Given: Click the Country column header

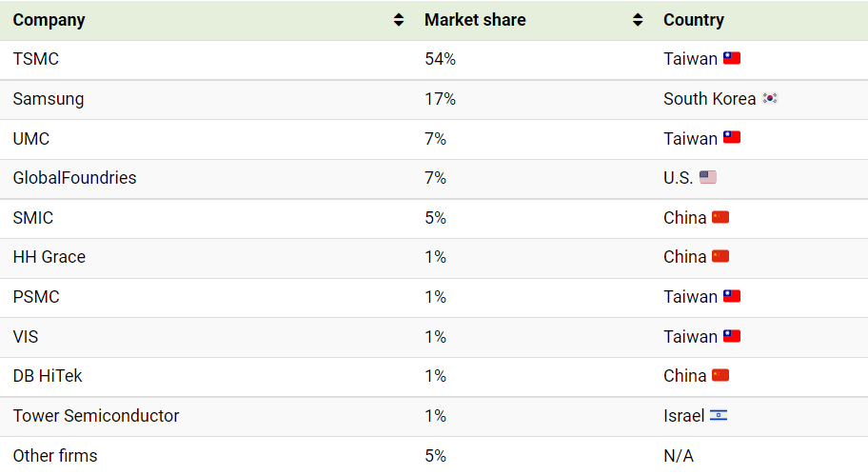Looking at the screenshot, I should point(694,20).
